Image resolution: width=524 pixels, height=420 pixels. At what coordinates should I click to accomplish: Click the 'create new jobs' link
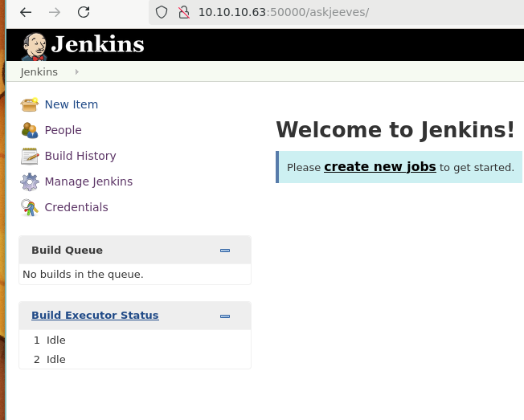tap(379, 167)
